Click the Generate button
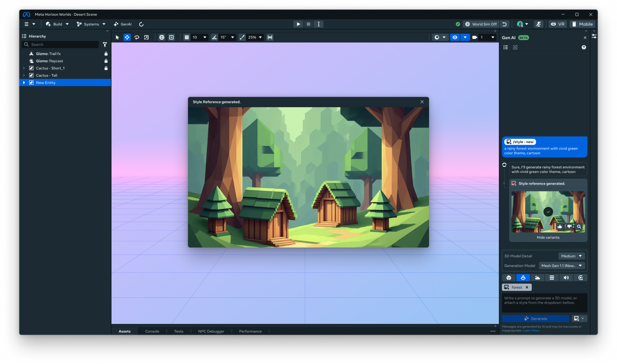 [x=536, y=319]
